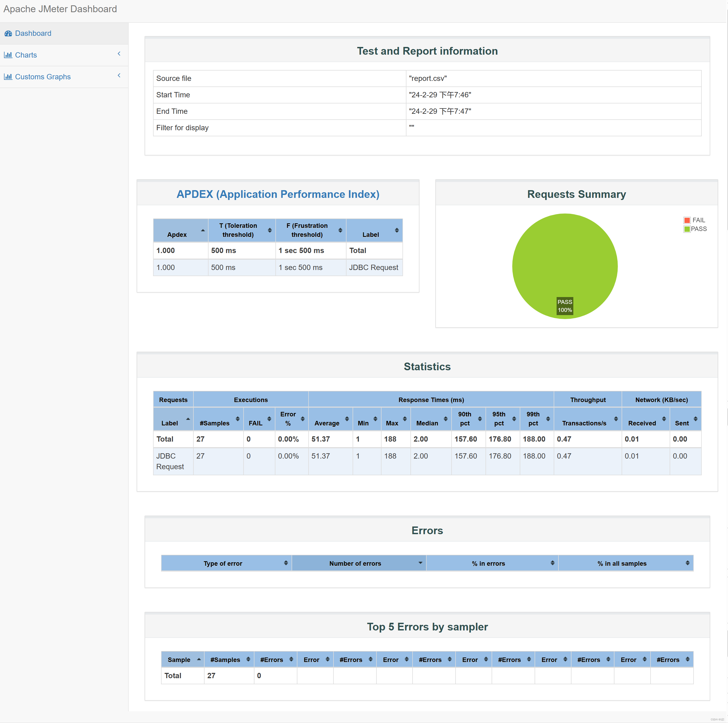Click the Charts bar-graph icon
This screenshot has width=728, height=723.
(8, 55)
